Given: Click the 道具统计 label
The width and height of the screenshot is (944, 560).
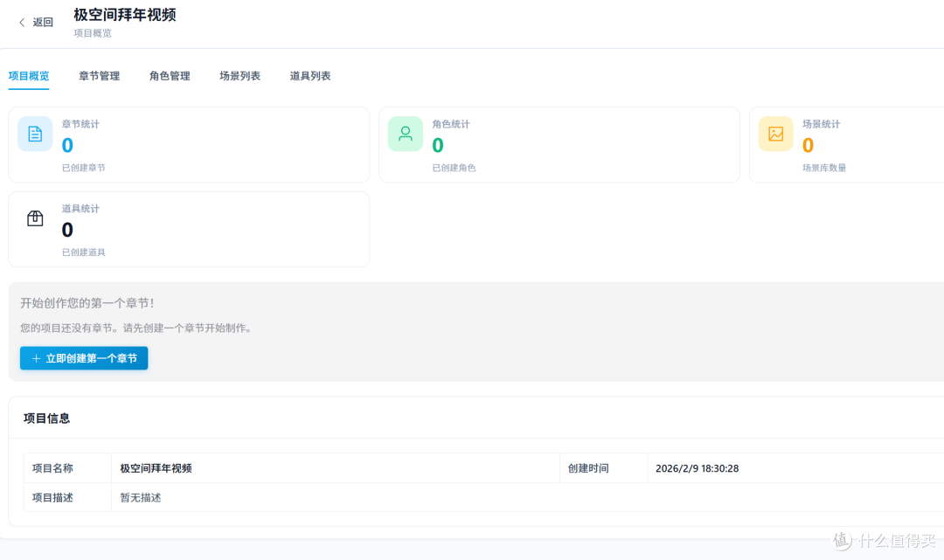Looking at the screenshot, I should pyautogui.click(x=80, y=209).
